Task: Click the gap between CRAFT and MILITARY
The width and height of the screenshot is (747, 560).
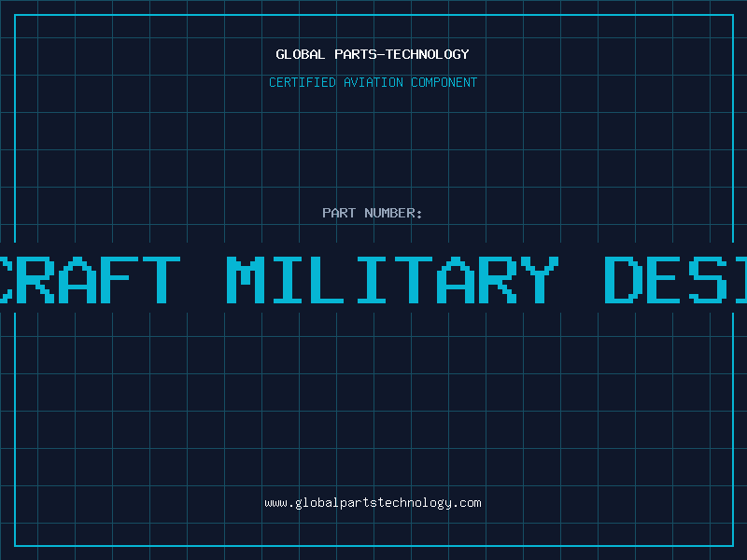Action: coord(204,280)
